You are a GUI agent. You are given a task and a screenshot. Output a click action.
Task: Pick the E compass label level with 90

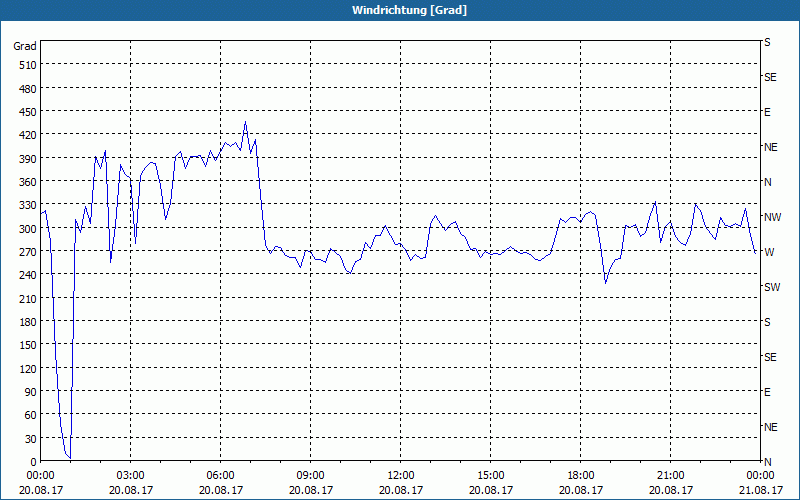pos(767,392)
